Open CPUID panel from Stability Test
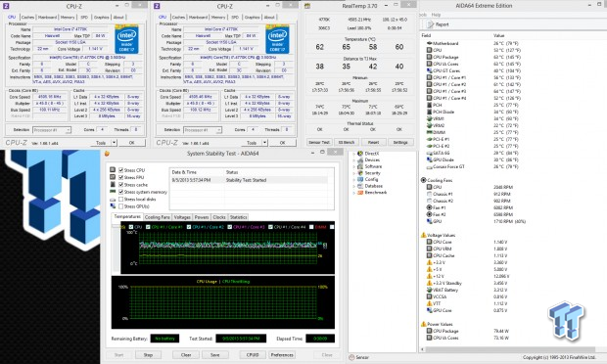This screenshot has width=607, height=364. (x=253, y=355)
